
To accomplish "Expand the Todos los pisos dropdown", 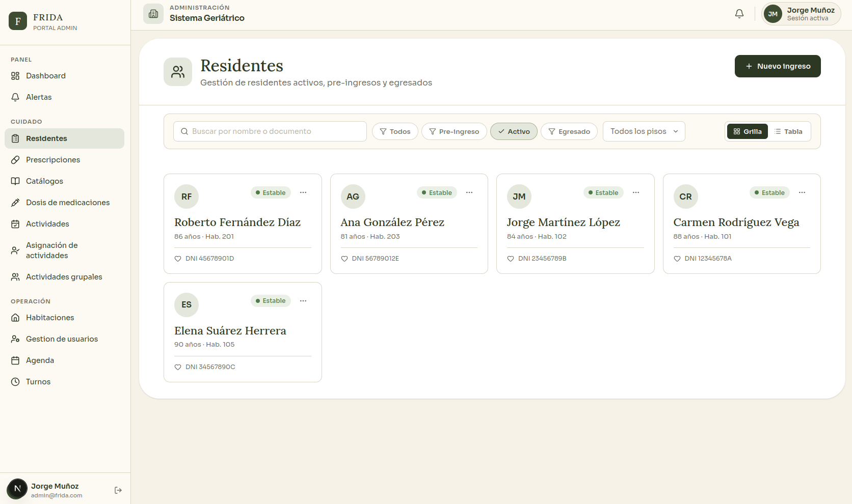I will point(644,131).
